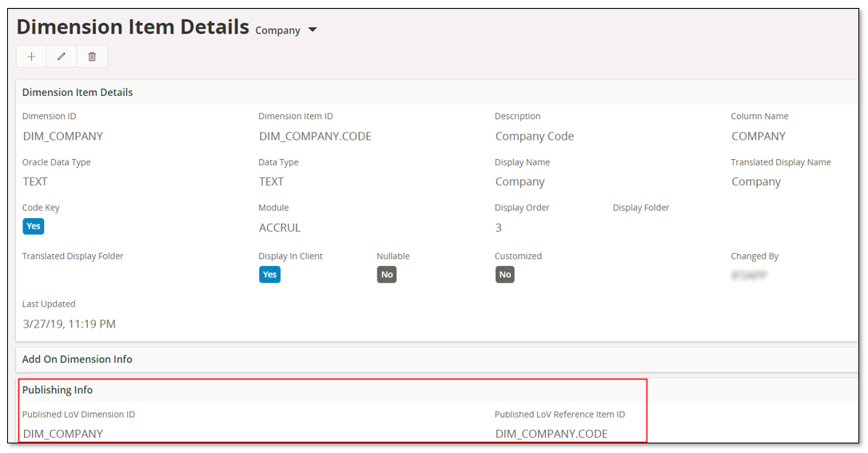Toggle the Display In Client Yes badge
Image resolution: width=868 pixels, height=453 pixels.
269,275
